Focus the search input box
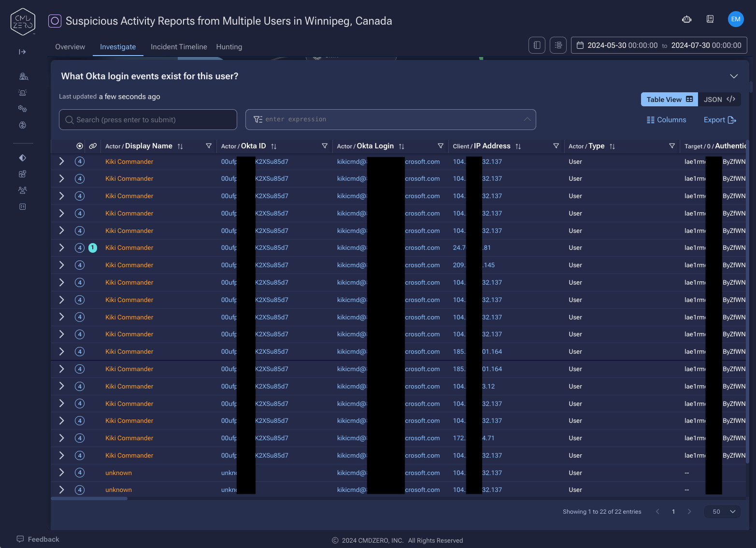Viewport: 756px width, 548px height. (x=148, y=119)
